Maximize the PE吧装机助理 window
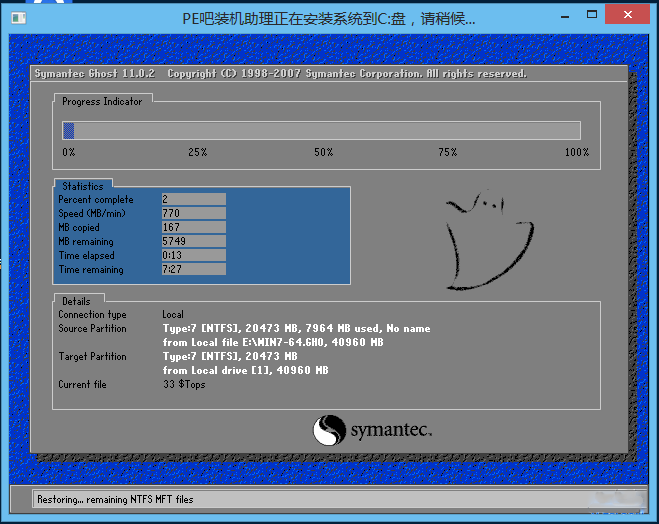This screenshot has height=524, width=659. tap(592, 15)
